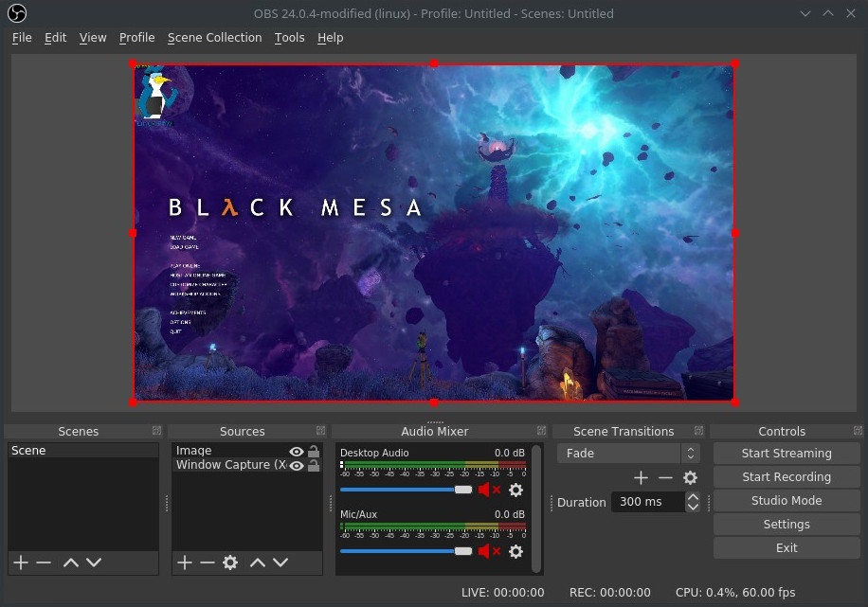This screenshot has height=607, width=868.
Task: Move scene down with arrow icon
Action: coord(94,562)
